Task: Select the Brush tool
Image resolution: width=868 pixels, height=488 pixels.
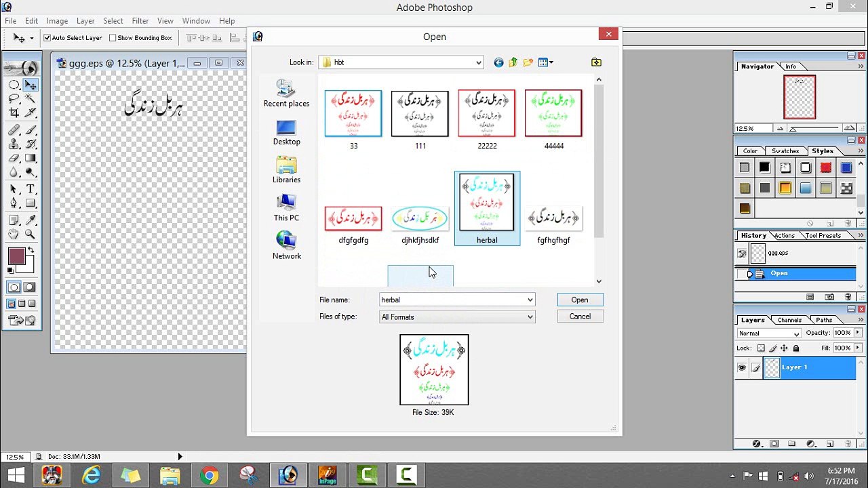Action: (x=31, y=130)
